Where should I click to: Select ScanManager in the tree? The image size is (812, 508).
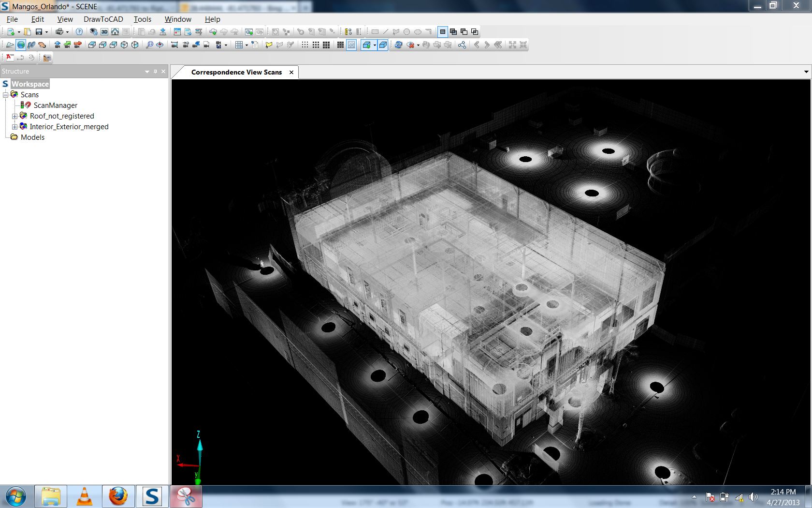56,105
